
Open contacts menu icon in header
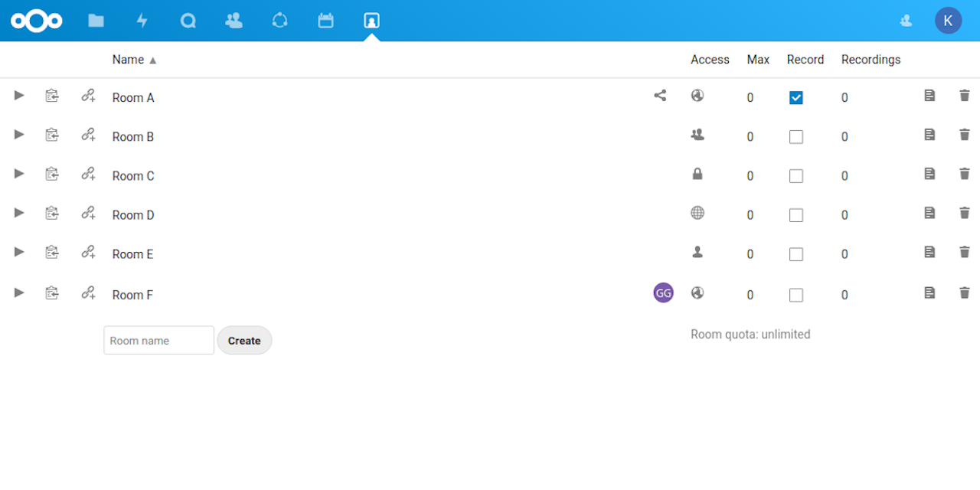coord(906,21)
